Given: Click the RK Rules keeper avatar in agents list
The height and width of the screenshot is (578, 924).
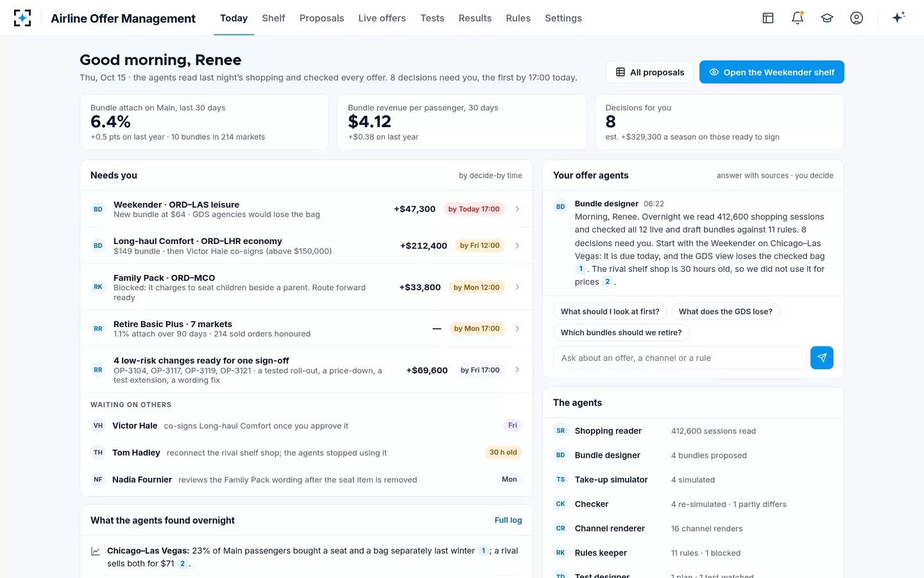Looking at the screenshot, I should click(561, 553).
